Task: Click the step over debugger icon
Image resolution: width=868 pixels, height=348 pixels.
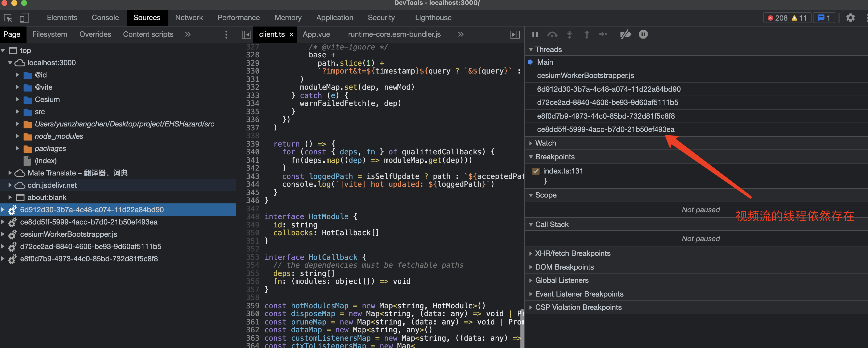Action: tap(552, 34)
